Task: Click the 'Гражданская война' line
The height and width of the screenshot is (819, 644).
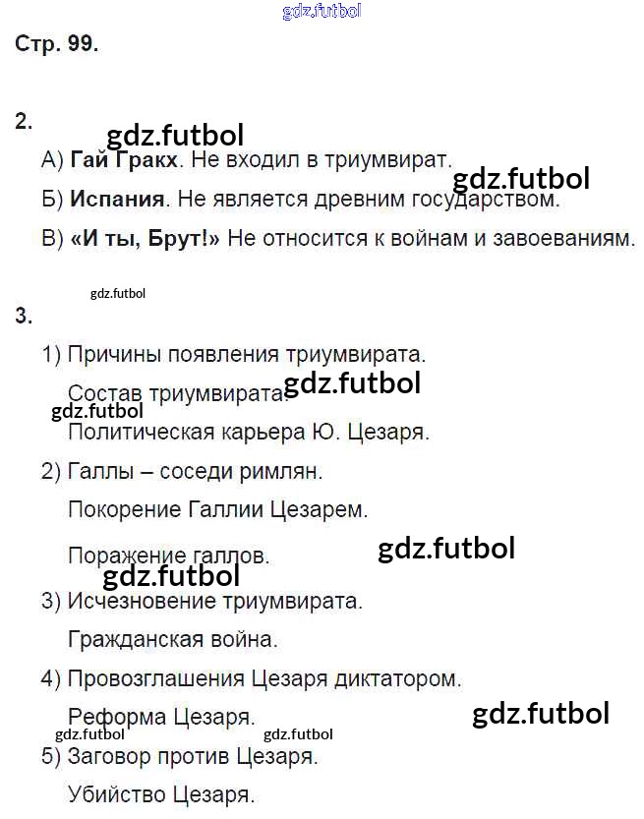Action: (173, 639)
